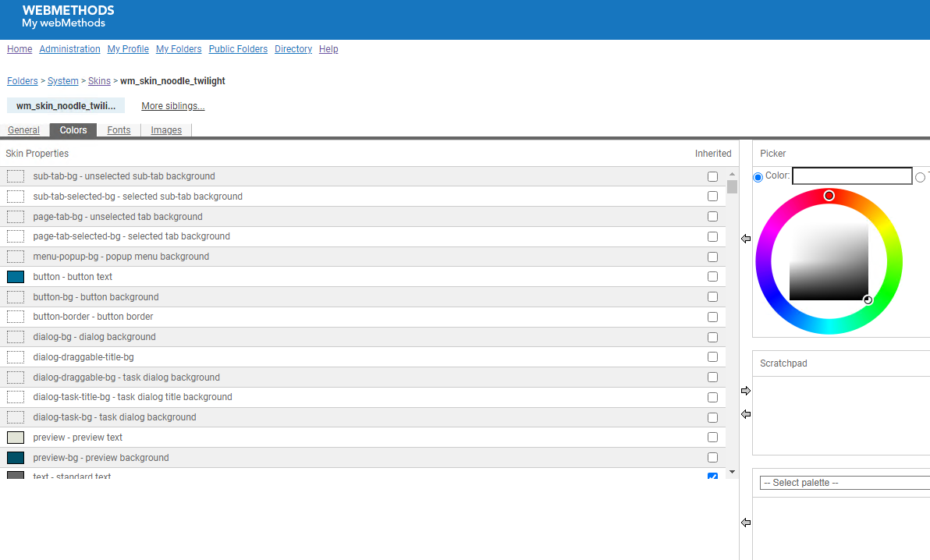Screen dimensions: 930x560
Task: Click the button text blue swatch
Action: [16, 276]
